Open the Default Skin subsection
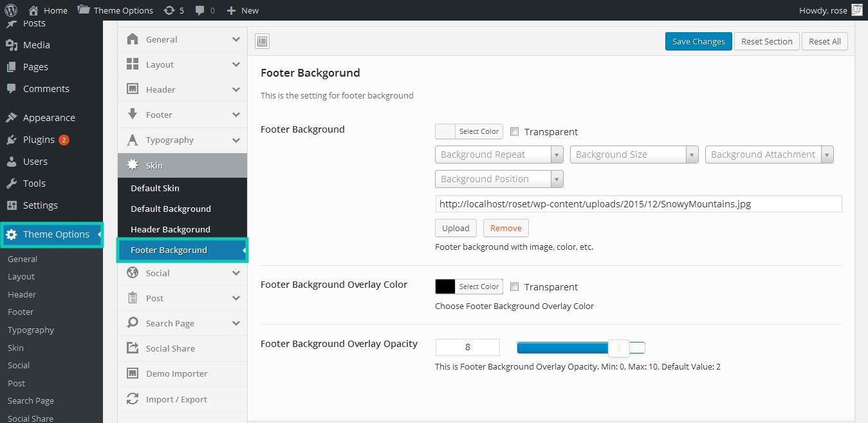The width and height of the screenshot is (868, 423). point(182,188)
